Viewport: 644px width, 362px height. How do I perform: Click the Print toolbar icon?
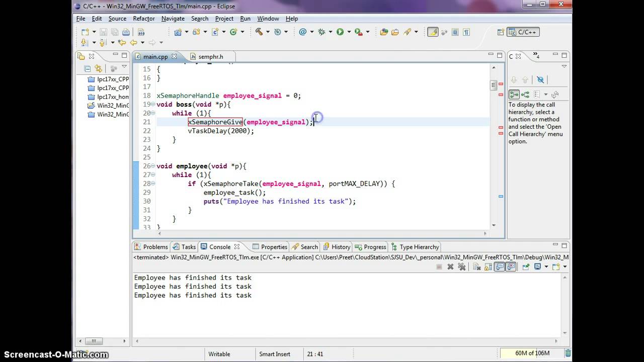pyautogui.click(x=126, y=32)
